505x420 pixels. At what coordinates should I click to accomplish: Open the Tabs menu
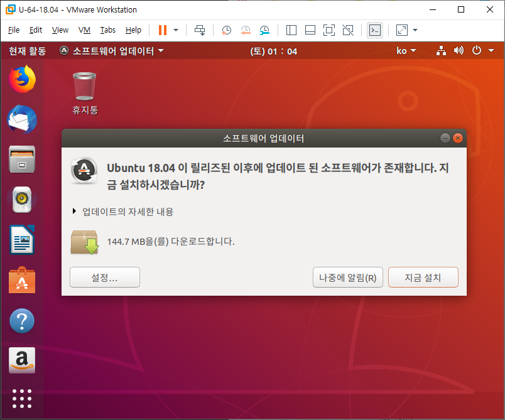point(108,30)
